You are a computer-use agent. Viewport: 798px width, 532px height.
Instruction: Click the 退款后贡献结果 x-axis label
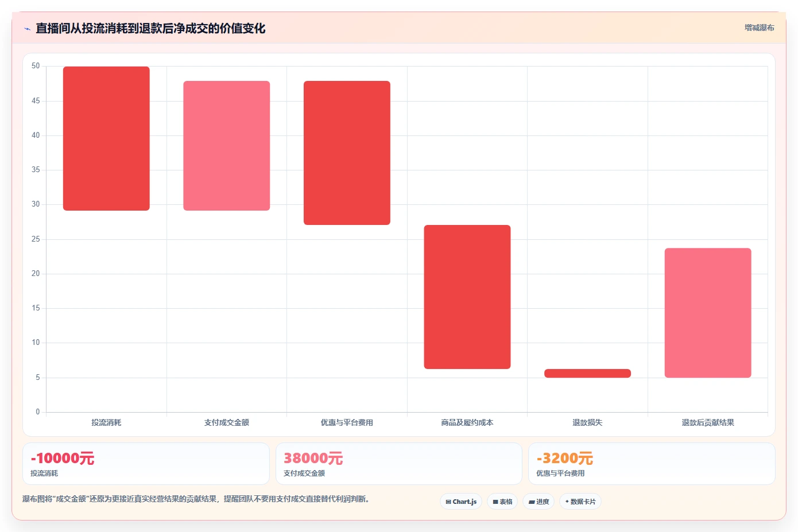(x=708, y=422)
